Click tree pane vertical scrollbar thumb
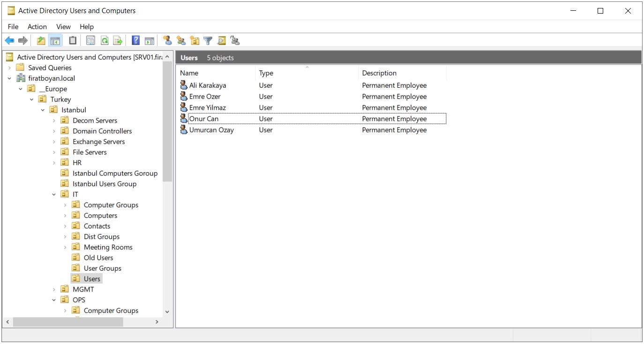The width and height of the screenshot is (644, 344). click(x=167, y=121)
